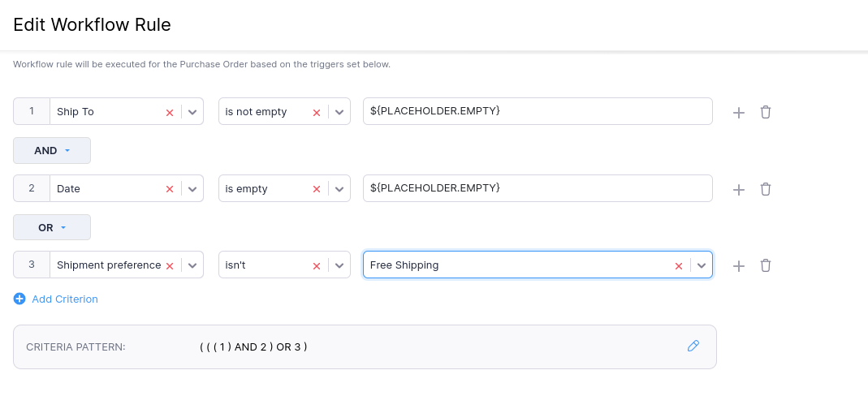
Task: Click the Date row value input
Action: coord(537,189)
